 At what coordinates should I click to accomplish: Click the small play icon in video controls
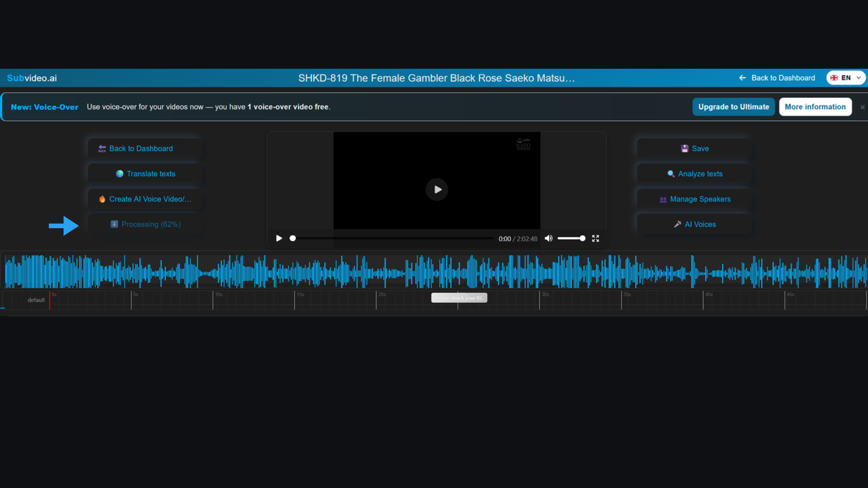[x=279, y=238]
